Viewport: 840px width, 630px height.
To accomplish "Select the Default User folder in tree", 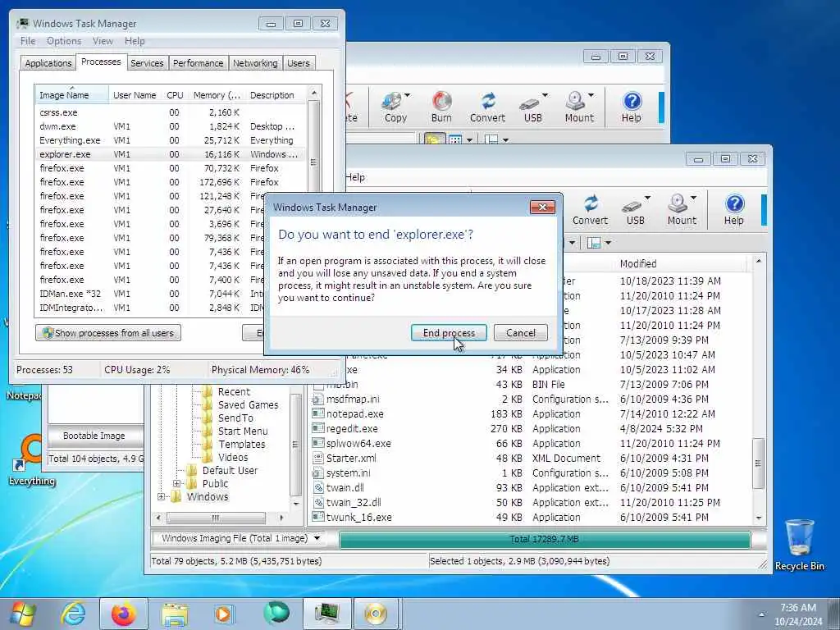I will pyautogui.click(x=230, y=470).
